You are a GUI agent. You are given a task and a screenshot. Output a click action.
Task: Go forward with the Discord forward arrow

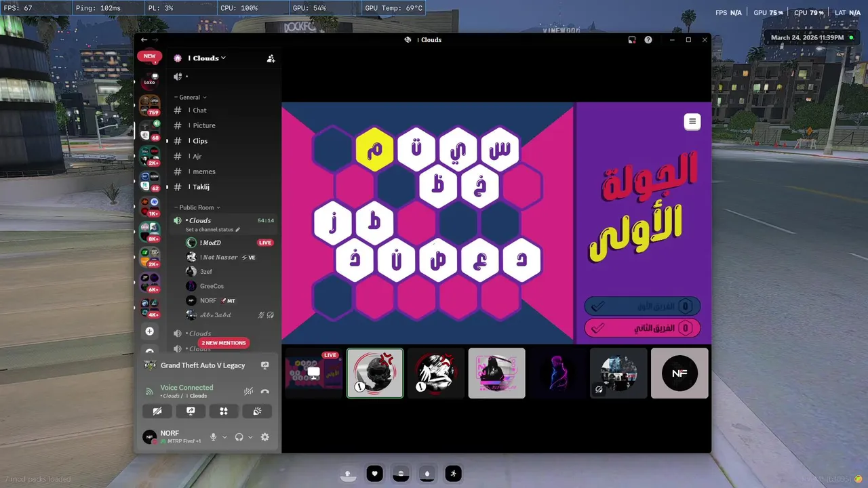155,40
